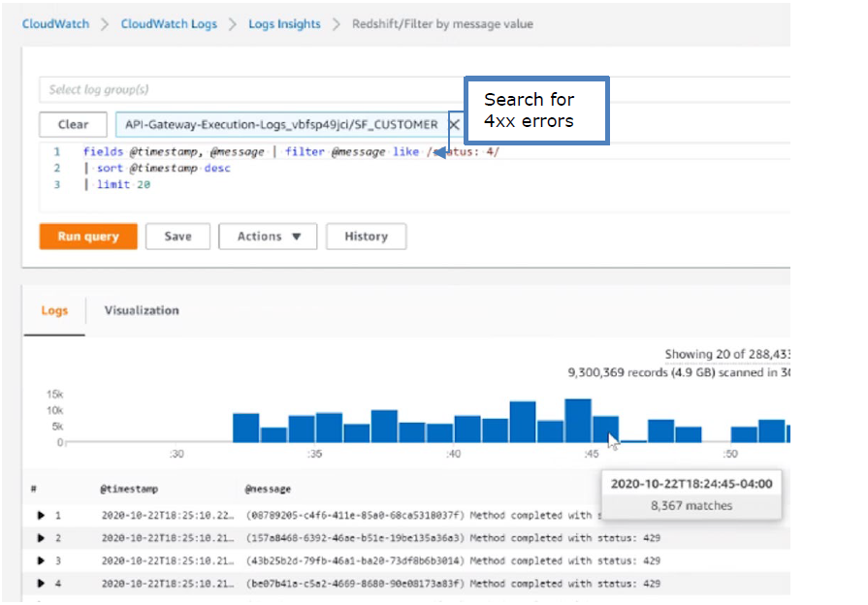Image resolution: width=868 pixels, height=605 pixels.
Task: Click the first histogram bar after :30
Action: 245,428
